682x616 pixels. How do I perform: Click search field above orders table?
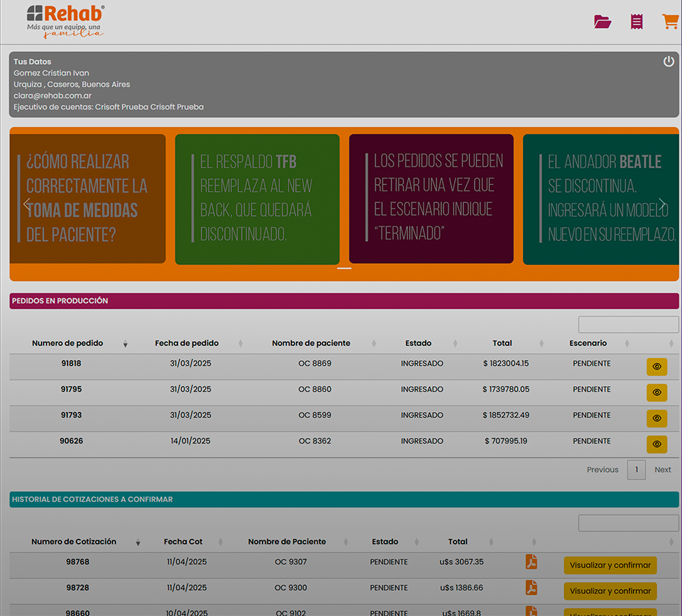(x=628, y=325)
